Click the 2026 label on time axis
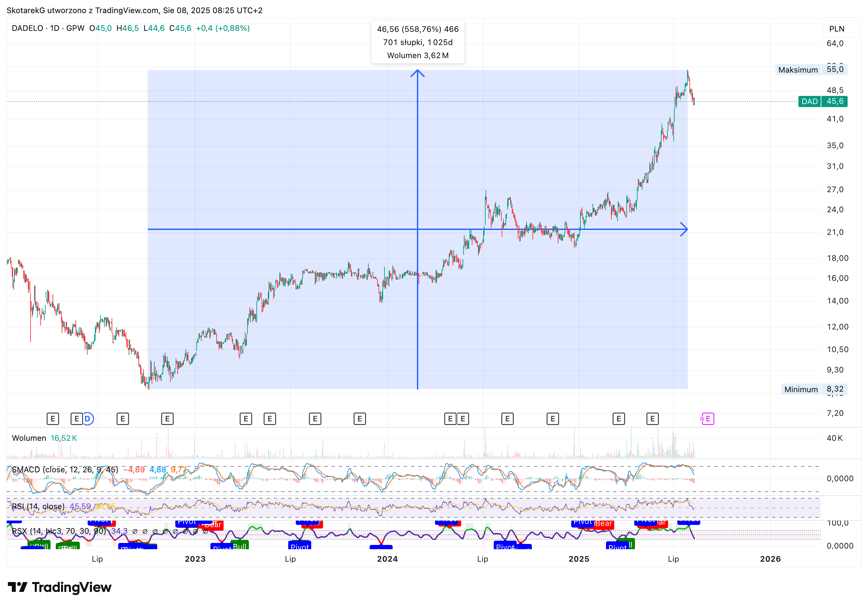The image size is (868, 607). click(770, 559)
